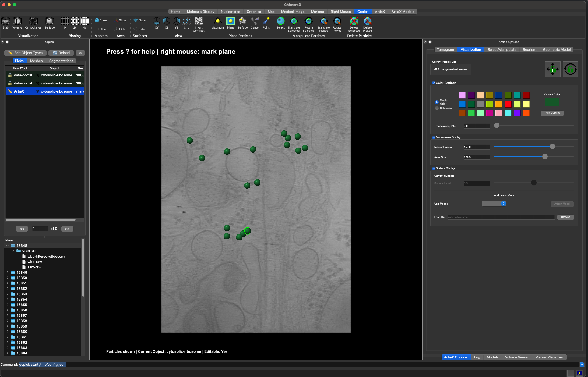Click the Delete Selected particles icon
588x377 pixels.
click(x=354, y=22)
